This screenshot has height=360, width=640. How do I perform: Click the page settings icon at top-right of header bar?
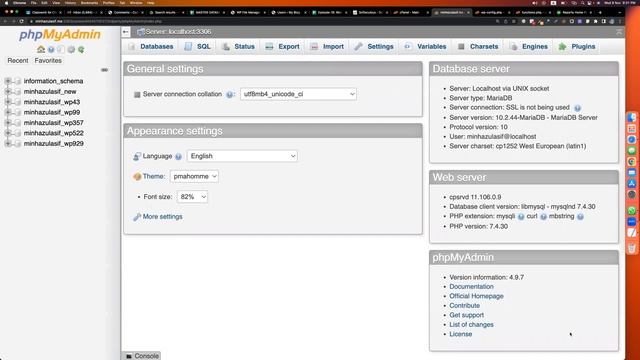tap(619, 32)
